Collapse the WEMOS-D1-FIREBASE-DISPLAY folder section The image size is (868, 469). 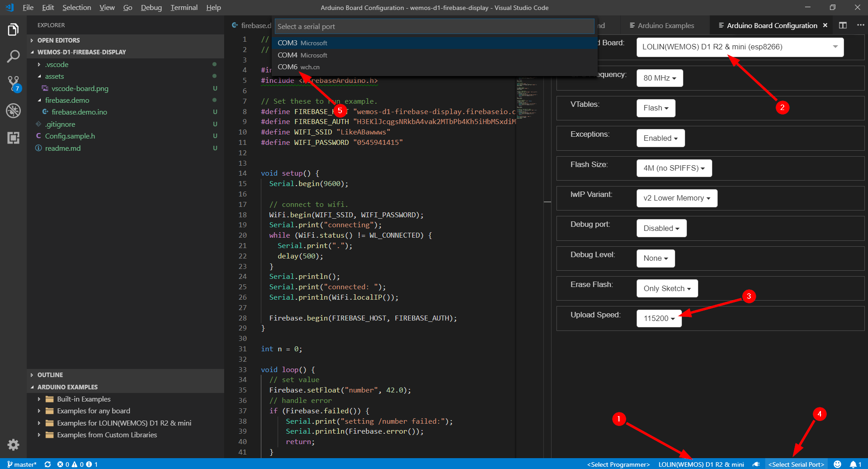point(125,52)
